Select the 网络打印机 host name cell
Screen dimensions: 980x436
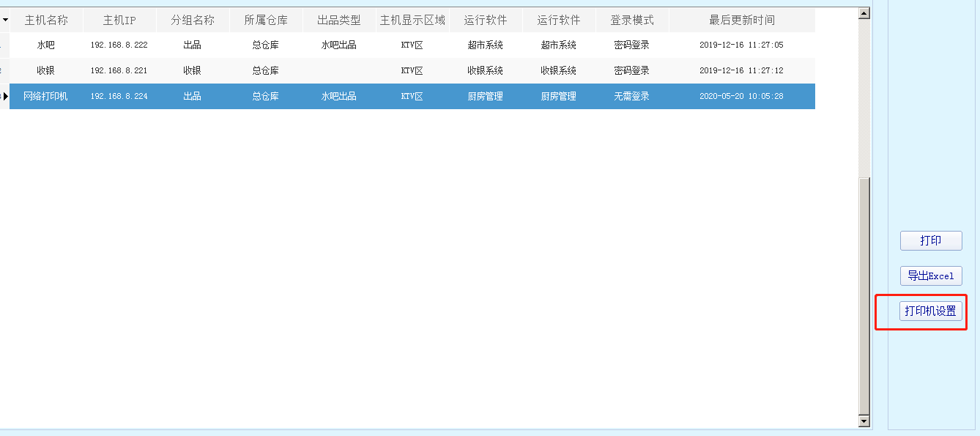[x=46, y=96]
